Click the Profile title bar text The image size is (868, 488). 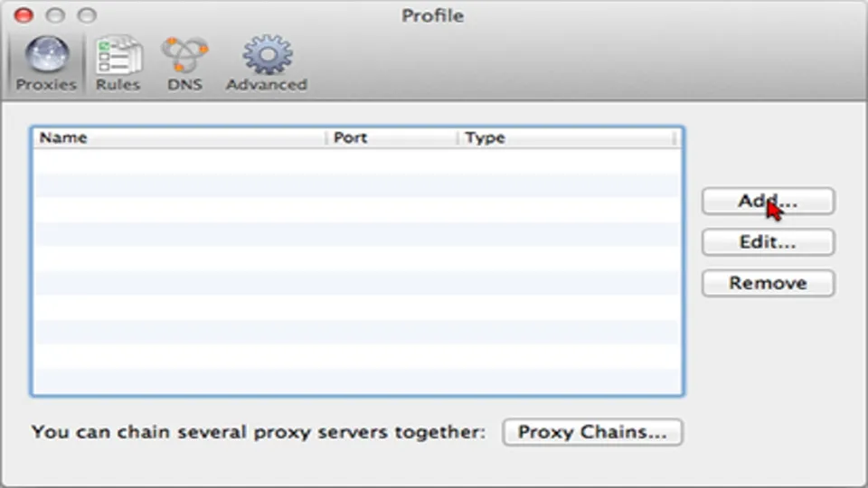[x=432, y=16]
